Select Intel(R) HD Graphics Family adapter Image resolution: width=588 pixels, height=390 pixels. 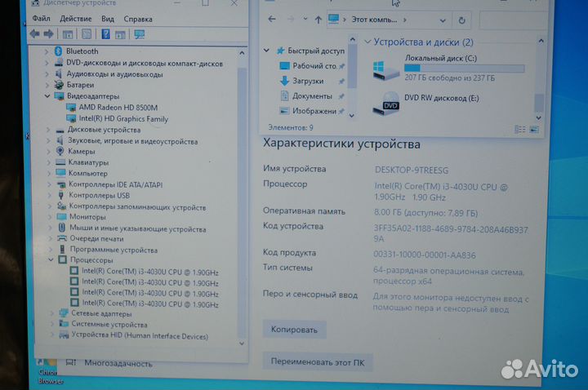pyautogui.click(x=123, y=119)
